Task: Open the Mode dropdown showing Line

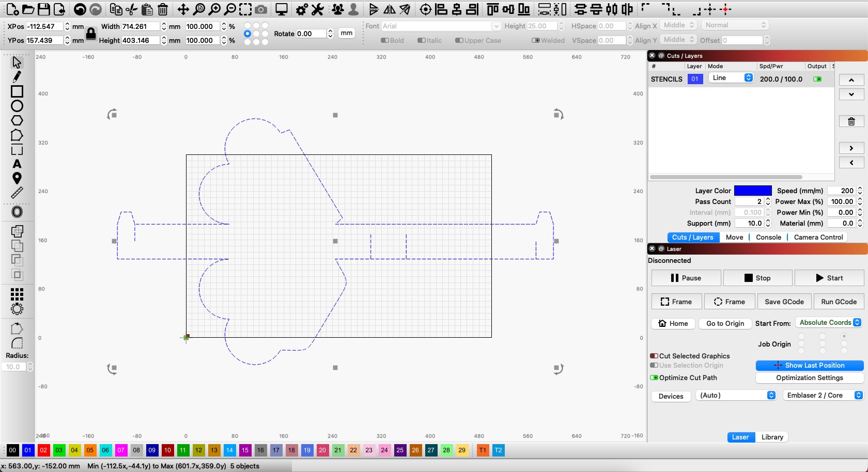Action: 731,77
